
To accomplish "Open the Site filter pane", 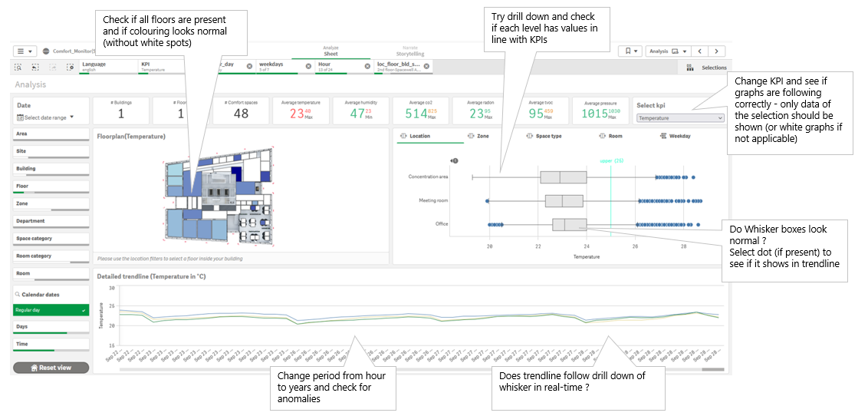I will pos(51,152).
